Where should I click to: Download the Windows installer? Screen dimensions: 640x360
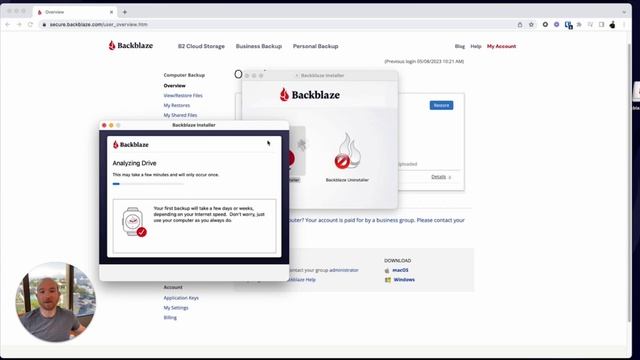(404, 280)
